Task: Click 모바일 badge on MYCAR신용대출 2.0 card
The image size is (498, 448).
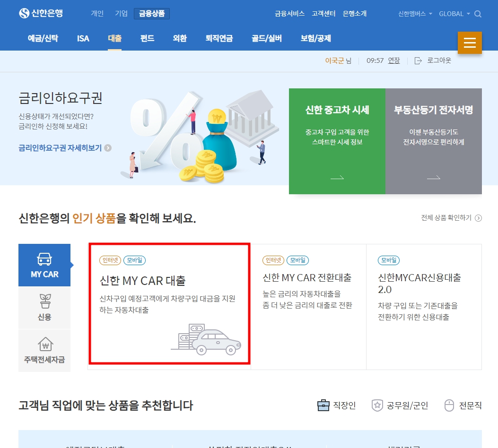Action: [389, 260]
